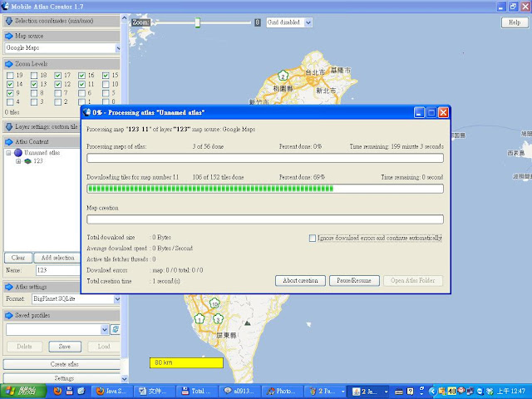
Task: Click the Firefox quick launch icon
Action: (x=57, y=391)
